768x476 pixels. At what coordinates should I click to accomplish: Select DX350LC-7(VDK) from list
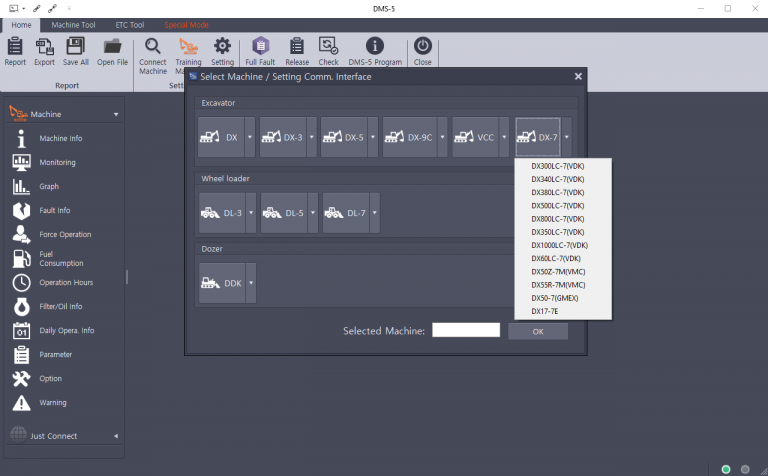[558, 232]
